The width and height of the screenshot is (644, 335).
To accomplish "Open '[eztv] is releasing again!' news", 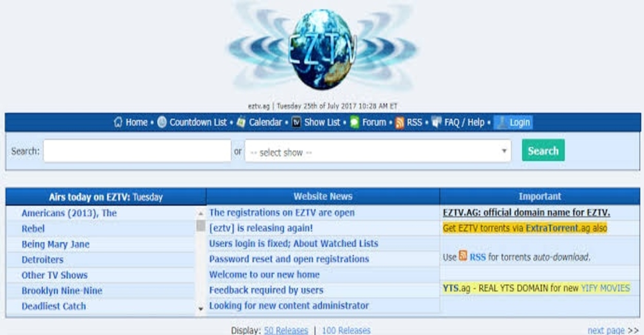I will 261,228.
